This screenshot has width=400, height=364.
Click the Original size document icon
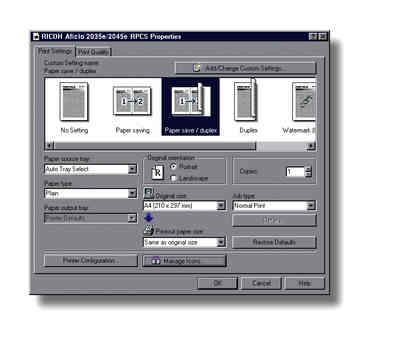pyautogui.click(x=149, y=193)
